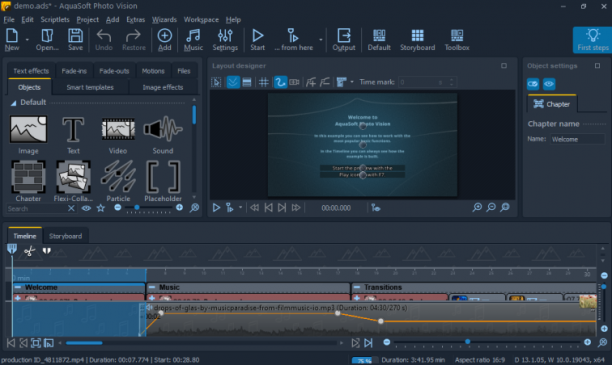Open alignment dropdown arrow in Layout designer
The height and width of the screenshot is (365, 612).
[352, 82]
